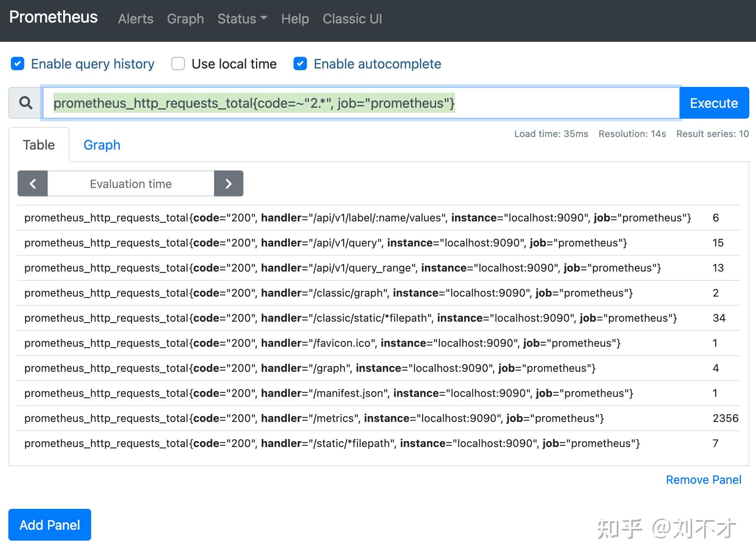The height and width of the screenshot is (559, 756).
Task: Toggle the Enable query history checkbox
Action: [18, 64]
